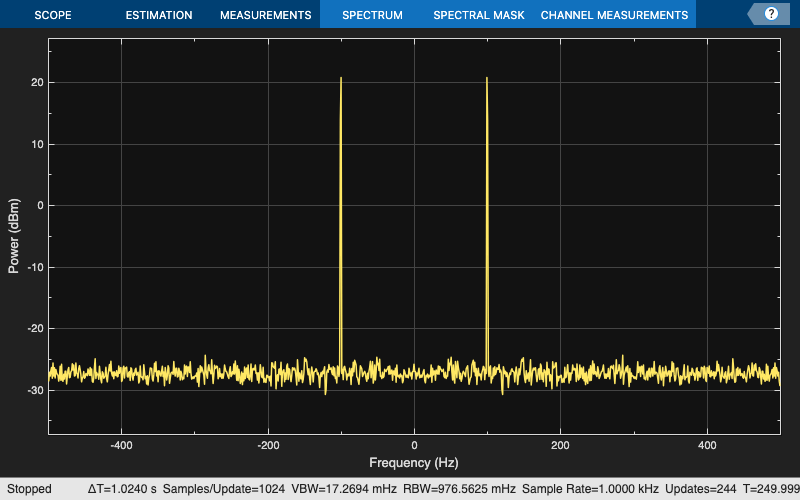Screen dimensions: 800x500
Task: Click the help question mark icon
Action: coord(771,14)
